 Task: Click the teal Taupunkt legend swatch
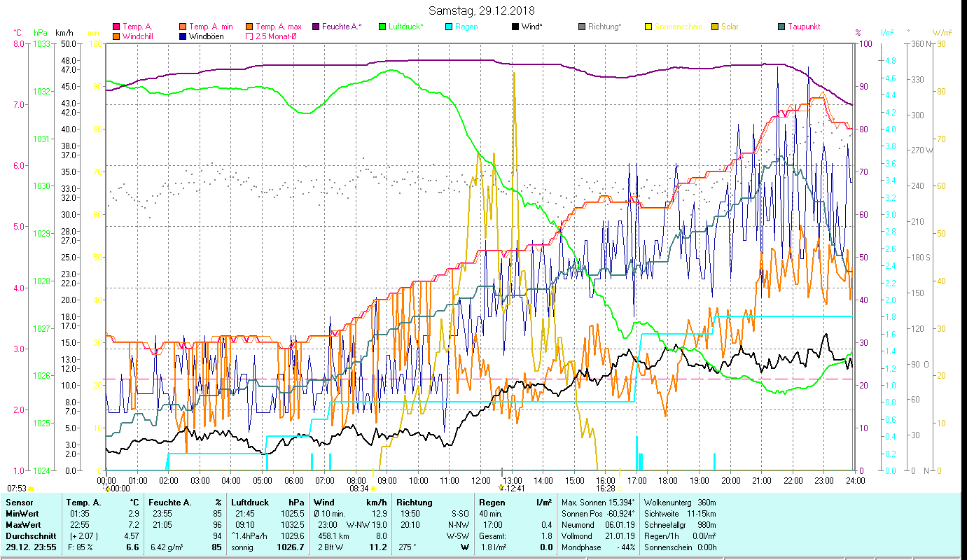(x=781, y=27)
